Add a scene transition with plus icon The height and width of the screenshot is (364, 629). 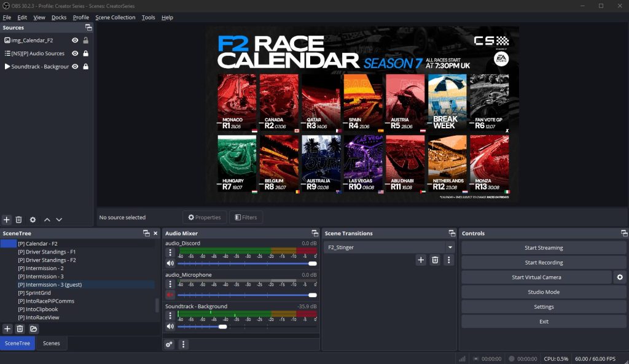(421, 260)
